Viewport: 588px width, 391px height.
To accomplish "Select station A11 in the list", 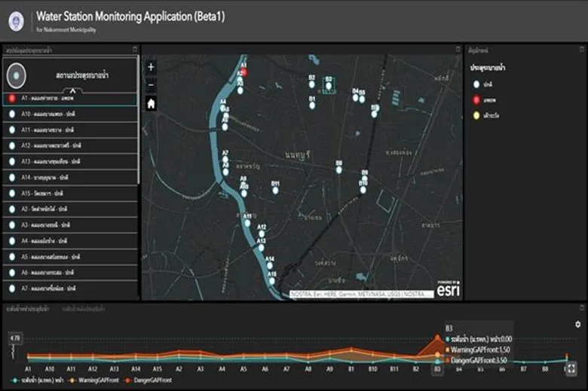I will click(x=70, y=130).
